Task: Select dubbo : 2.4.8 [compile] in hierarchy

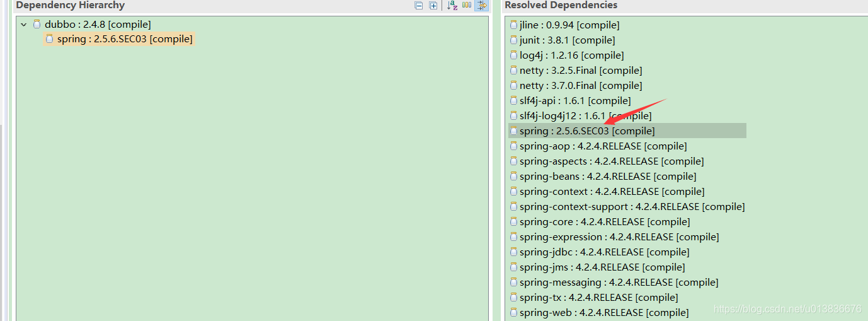Action: (x=98, y=25)
